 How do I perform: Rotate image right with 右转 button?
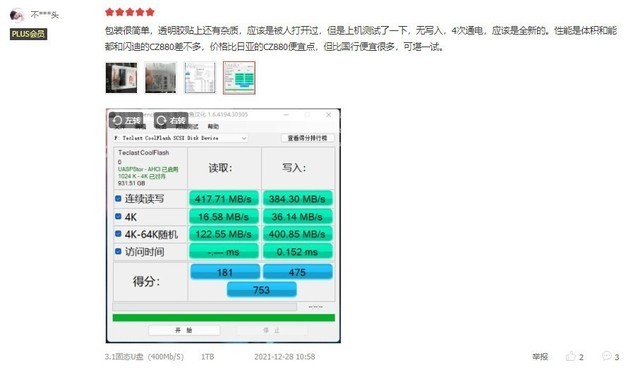171,120
